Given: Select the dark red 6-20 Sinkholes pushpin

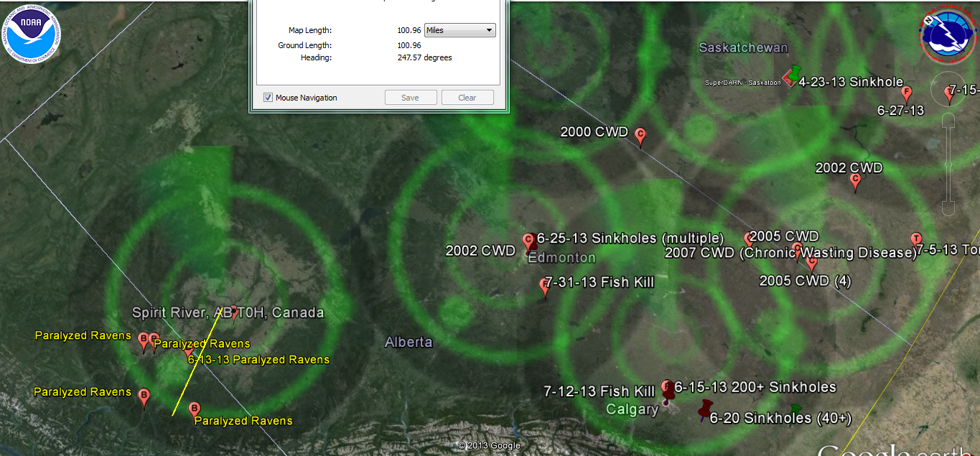Looking at the screenshot, I should tap(704, 409).
